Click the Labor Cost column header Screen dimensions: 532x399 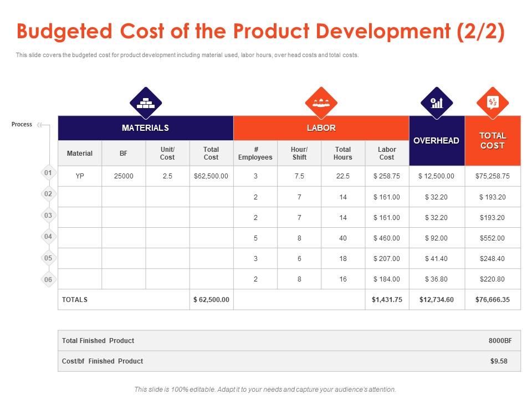click(x=387, y=154)
